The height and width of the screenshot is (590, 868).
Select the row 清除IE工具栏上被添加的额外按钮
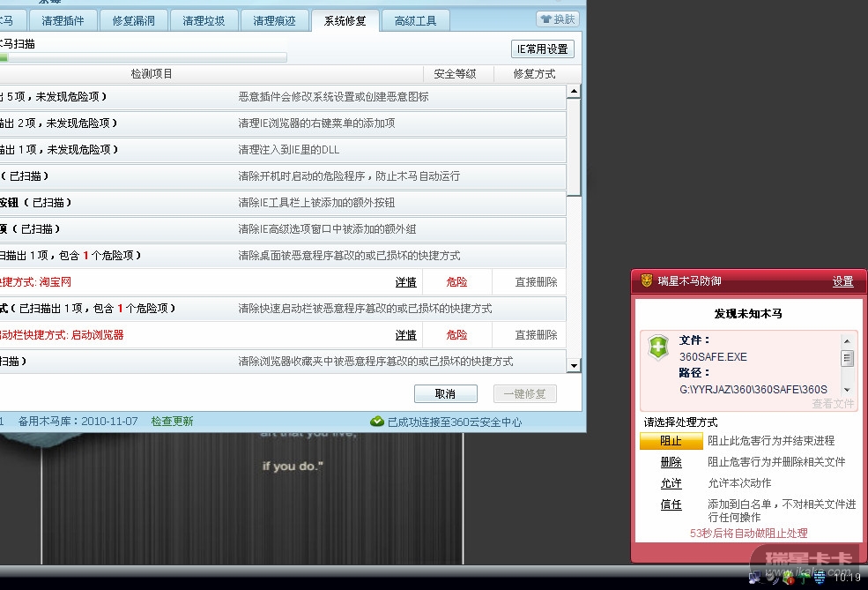coord(282,203)
